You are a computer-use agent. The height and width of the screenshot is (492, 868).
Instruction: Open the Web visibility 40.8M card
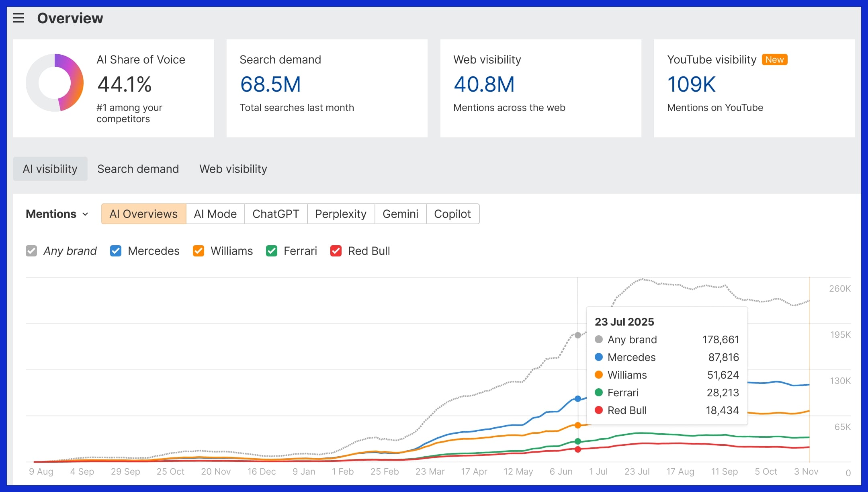coord(541,88)
